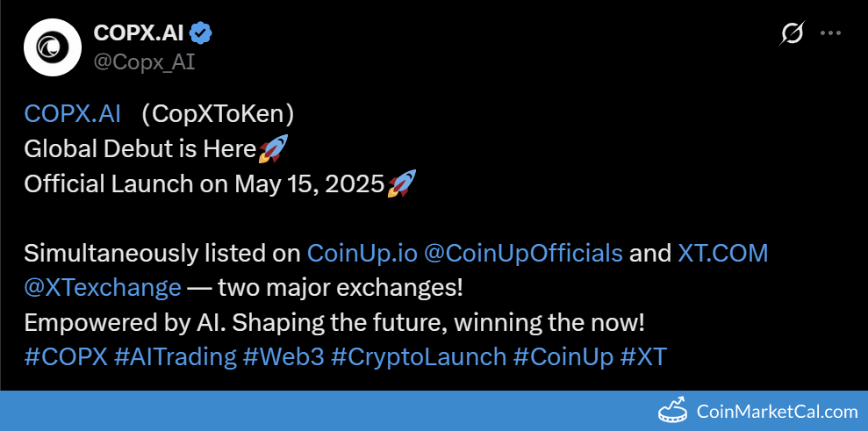The height and width of the screenshot is (431, 868).
Task: Open the three-dot more options menu
Action: pyautogui.click(x=830, y=33)
